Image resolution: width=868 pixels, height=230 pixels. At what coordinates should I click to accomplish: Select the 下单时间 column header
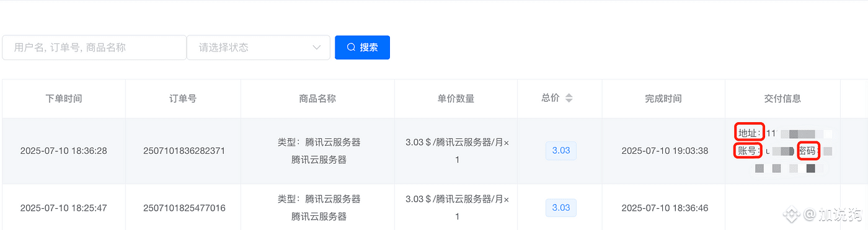click(64, 99)
